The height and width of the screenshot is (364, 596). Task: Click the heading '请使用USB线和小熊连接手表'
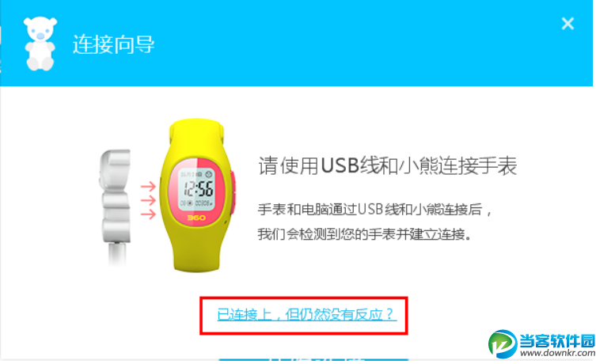pyautogui.click(x=388, y=165)
